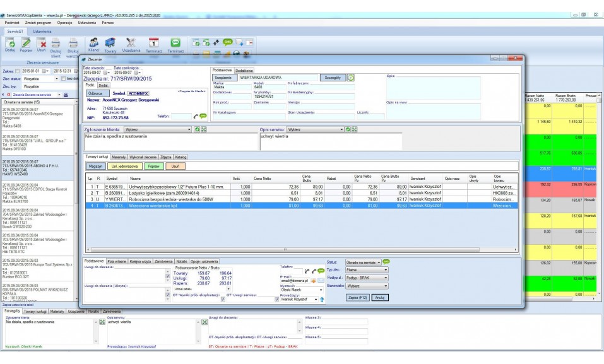This screenshot has width=604, height=364.
Task: Click the Dodaj icon in the ribbon
Action: coord(10,43)
